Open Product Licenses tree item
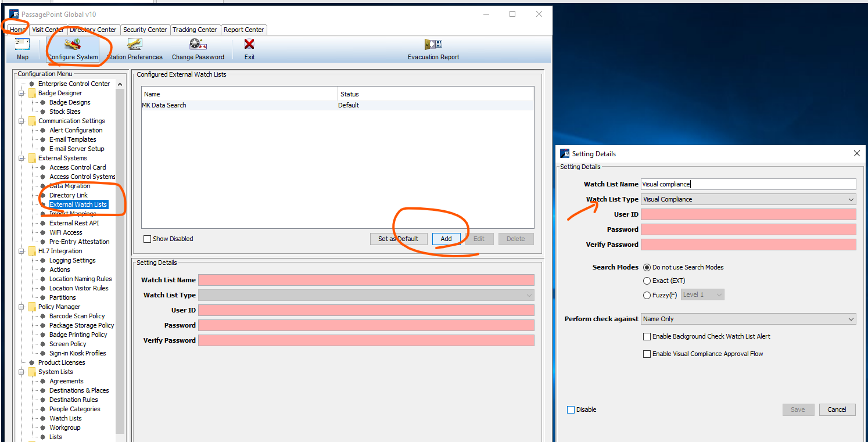 (62, 362)
